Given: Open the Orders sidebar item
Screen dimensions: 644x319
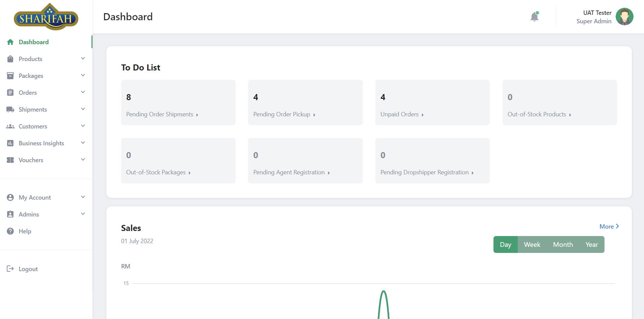Looking at the screenshot, I should point(46,93).
